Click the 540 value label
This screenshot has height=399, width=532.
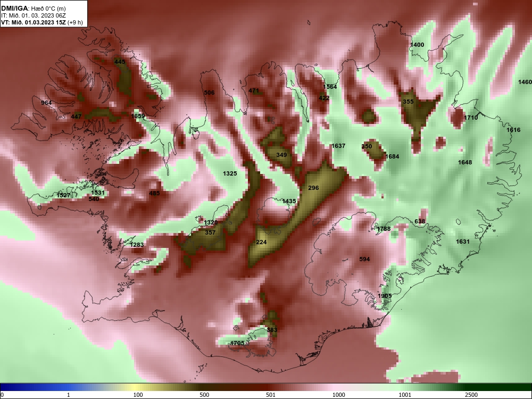tap(94, 199)
